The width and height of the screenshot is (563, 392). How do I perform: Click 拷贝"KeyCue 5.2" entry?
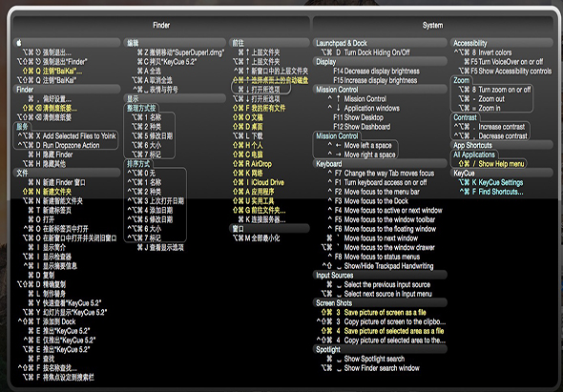coord(167,62)
